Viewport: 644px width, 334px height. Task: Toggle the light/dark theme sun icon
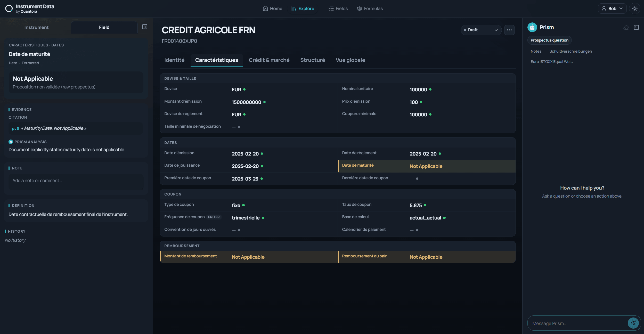click(635, 9)
